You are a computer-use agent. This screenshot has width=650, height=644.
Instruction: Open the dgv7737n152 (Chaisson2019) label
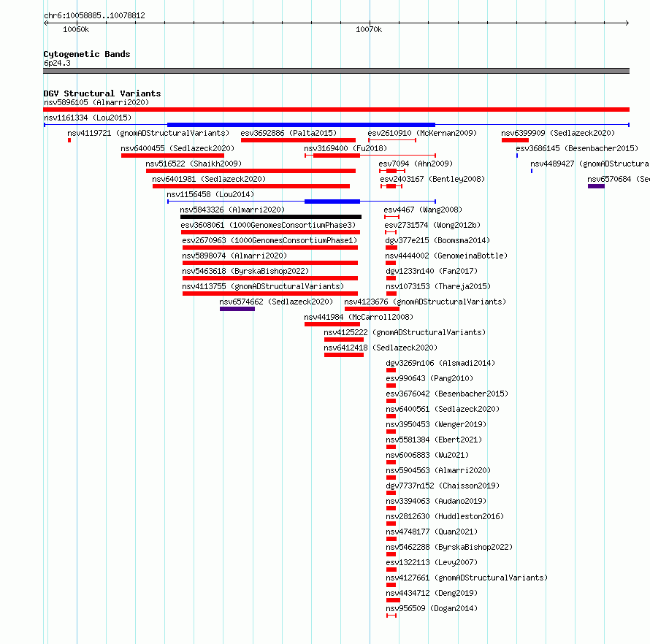[443, 486]
